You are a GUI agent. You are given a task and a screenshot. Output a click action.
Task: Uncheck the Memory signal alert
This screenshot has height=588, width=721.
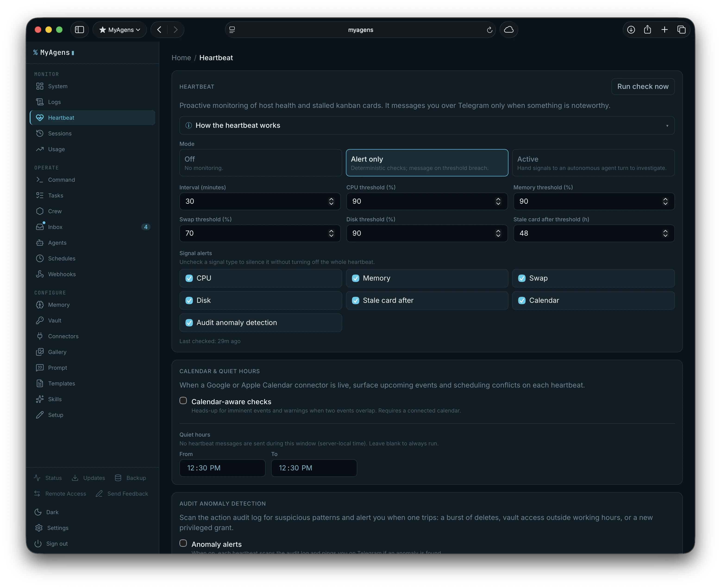click(x=355, y=278)
